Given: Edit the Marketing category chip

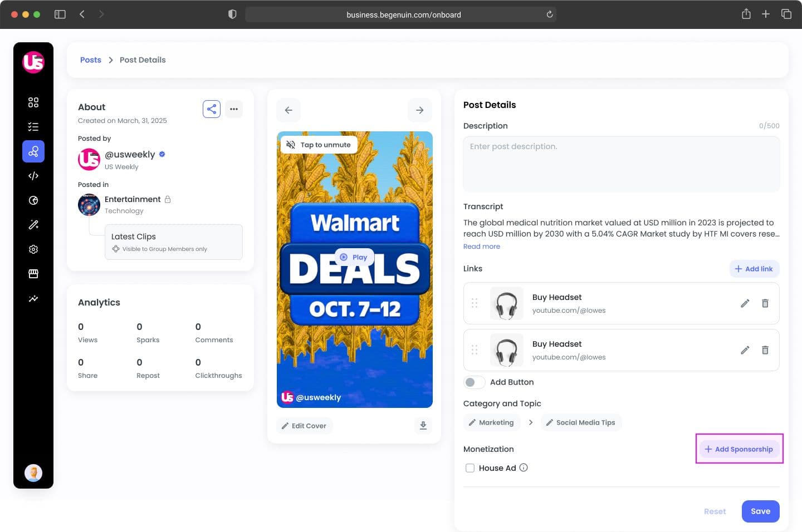Looking at the screenshot, I should [x=492, y=422].
